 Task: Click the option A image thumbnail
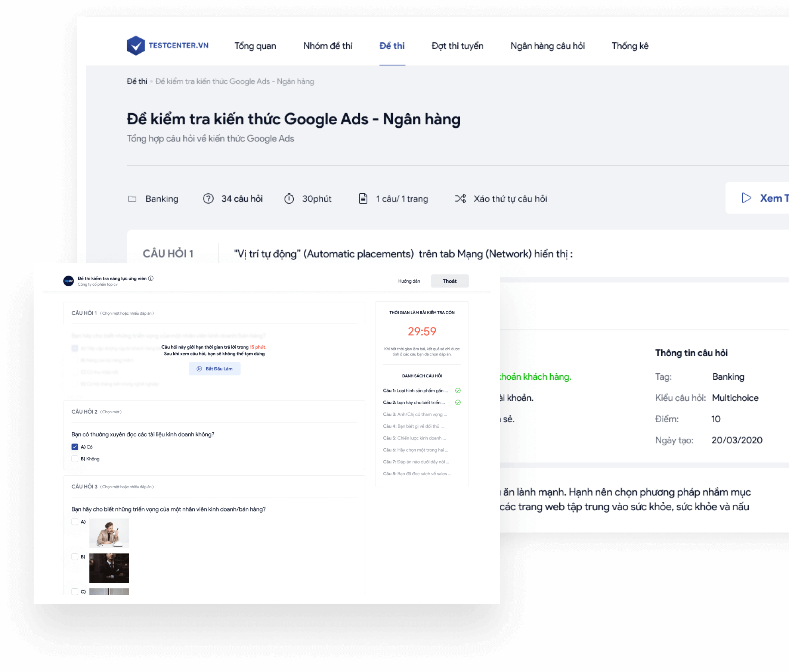point(109,533)
